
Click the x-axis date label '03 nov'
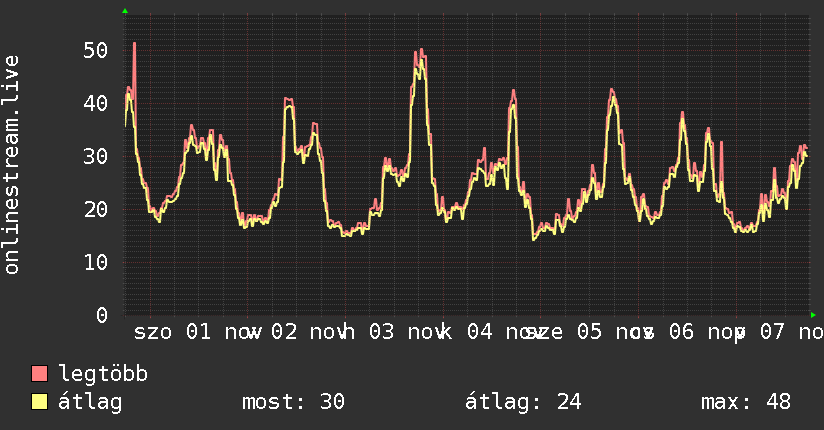(x=409, y=332)
